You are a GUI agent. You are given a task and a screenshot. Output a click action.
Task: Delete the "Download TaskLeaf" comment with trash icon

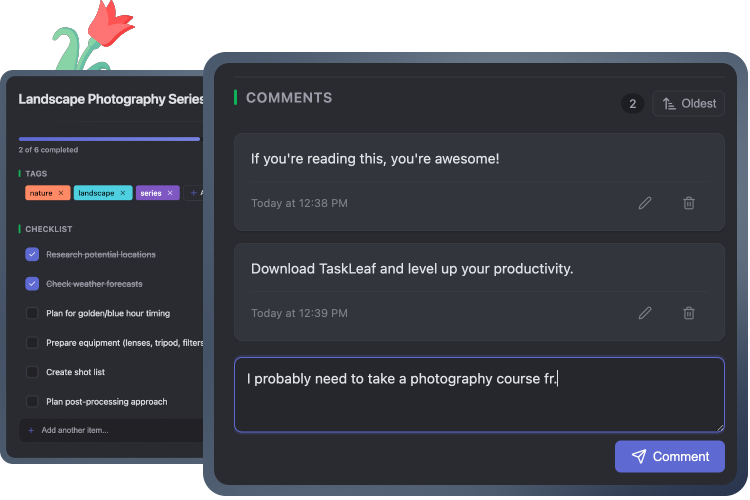[x=689, y=313]
